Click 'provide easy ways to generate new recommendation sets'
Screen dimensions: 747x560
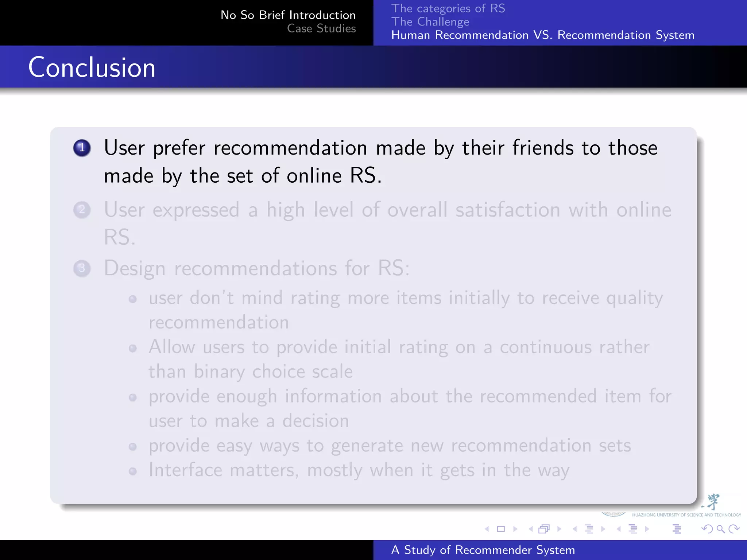tap(390, 446)
